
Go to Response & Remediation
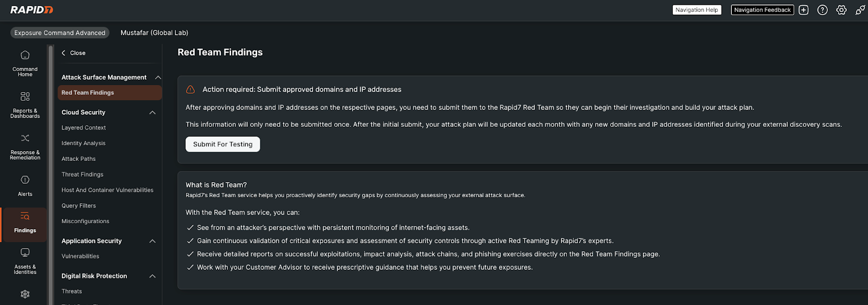[x=25, y=146]
